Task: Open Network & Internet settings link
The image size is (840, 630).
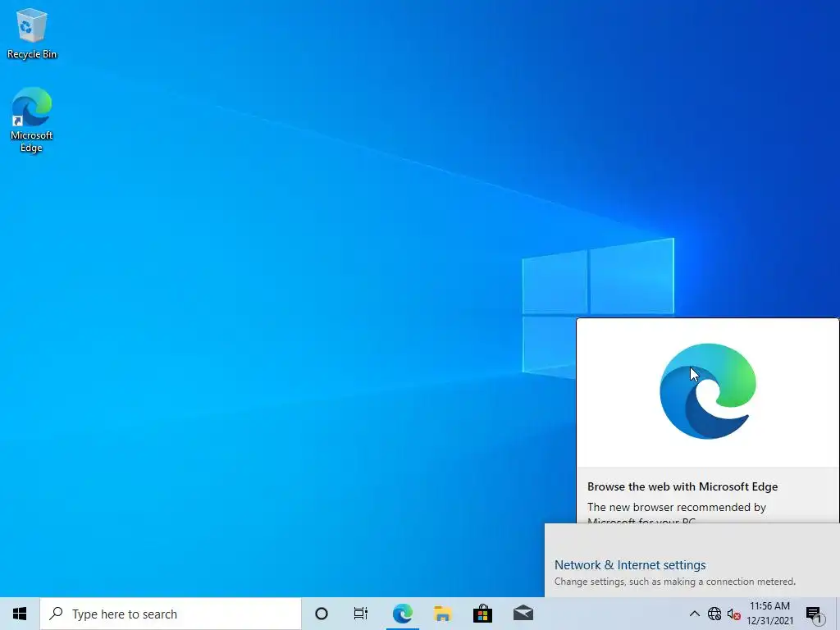Action: tap(630, 565)
